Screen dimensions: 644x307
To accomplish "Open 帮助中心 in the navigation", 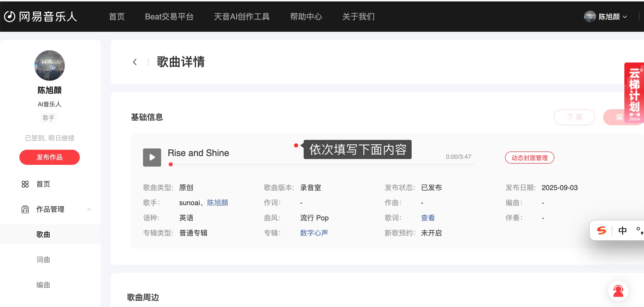I will coord(306,17).
